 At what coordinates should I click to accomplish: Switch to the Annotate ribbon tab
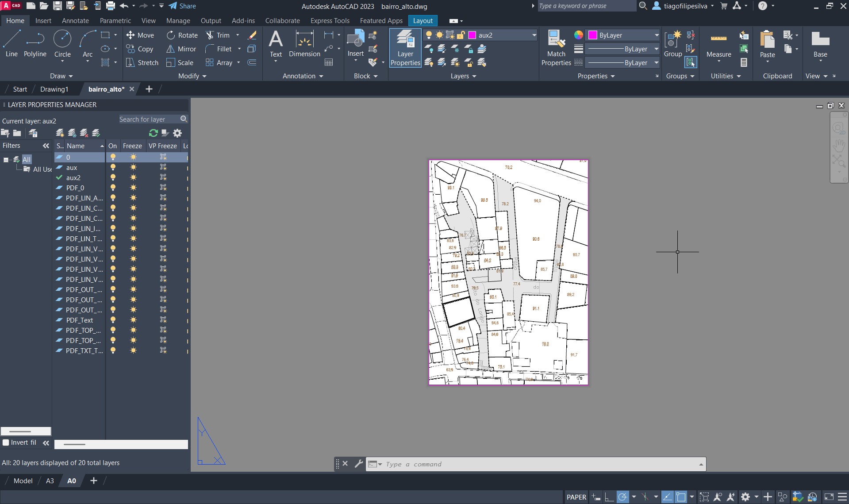click(75, 21)
